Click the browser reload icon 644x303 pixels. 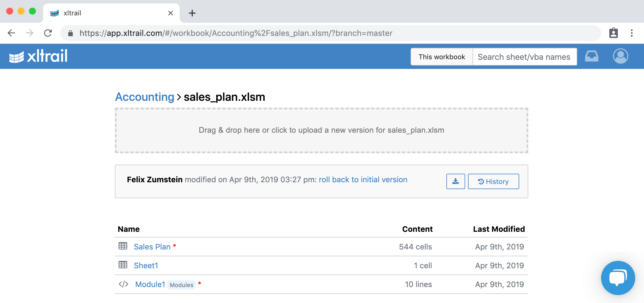[48, 33]
